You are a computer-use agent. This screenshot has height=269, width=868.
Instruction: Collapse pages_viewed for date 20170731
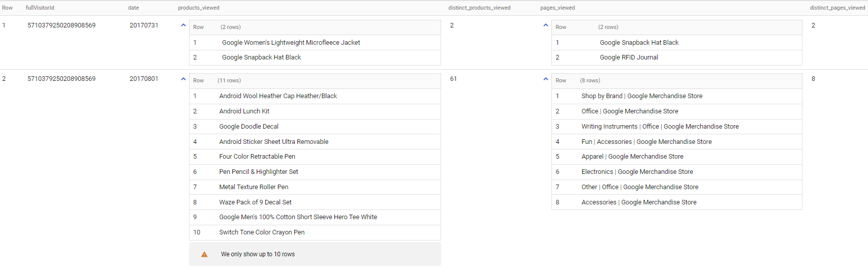pos(546,25)
